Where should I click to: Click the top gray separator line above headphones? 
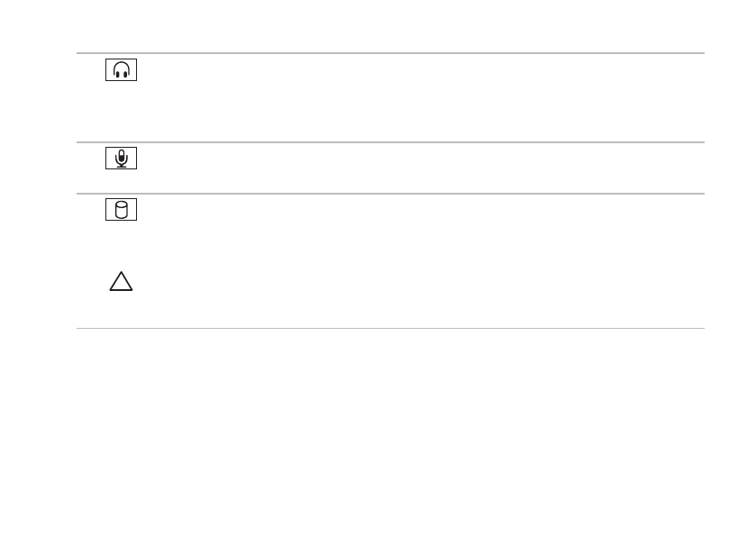coord(390,53)
